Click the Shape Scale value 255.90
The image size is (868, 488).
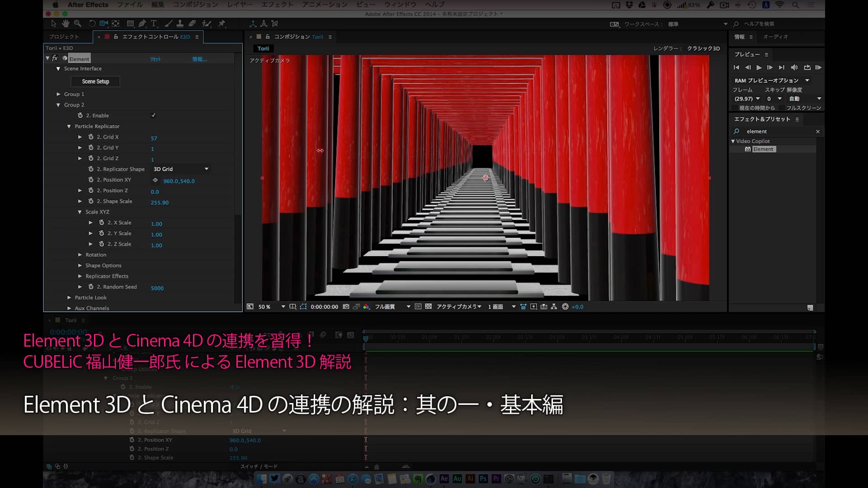[x=159, y=202]
